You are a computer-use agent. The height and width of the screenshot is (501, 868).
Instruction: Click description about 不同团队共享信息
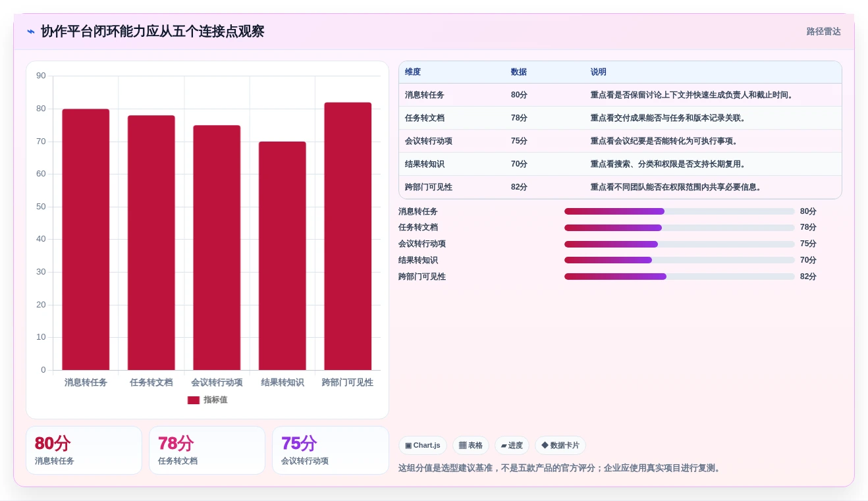coord(677,188)
